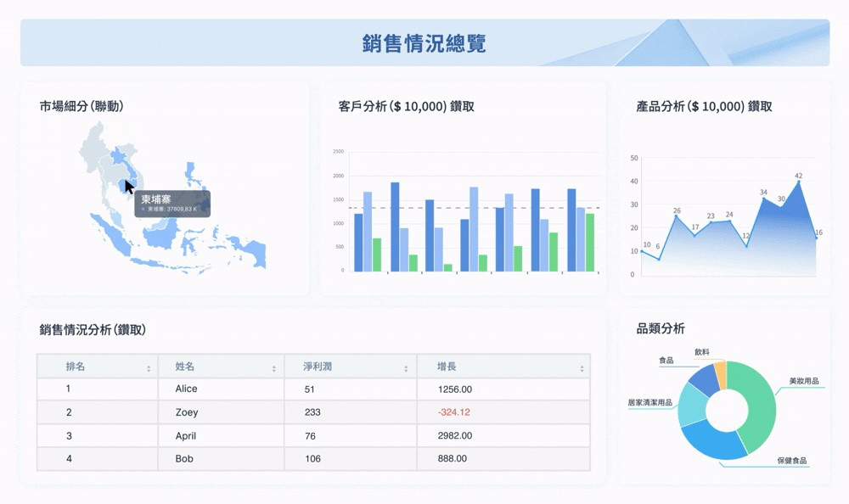Click the line chart point labeled 12
Image resolution: width=849 pixels, height=504 pixels.
[x=746, y=246]
